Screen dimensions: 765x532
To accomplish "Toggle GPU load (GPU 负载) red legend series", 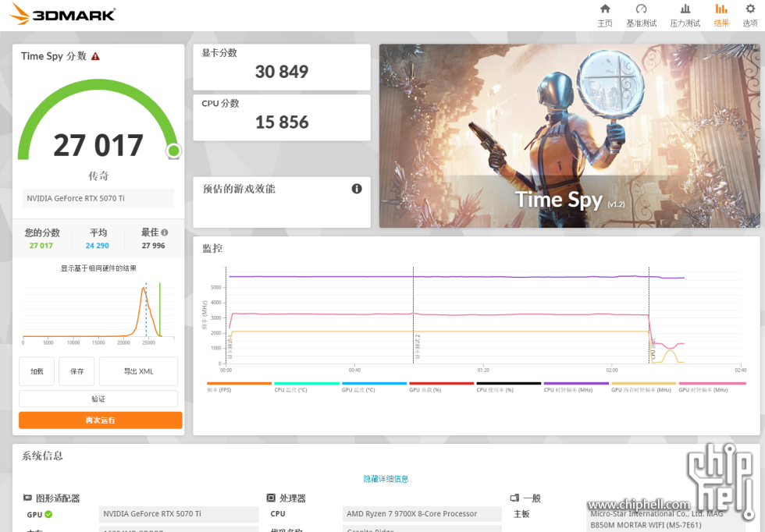I will point(441,387).
